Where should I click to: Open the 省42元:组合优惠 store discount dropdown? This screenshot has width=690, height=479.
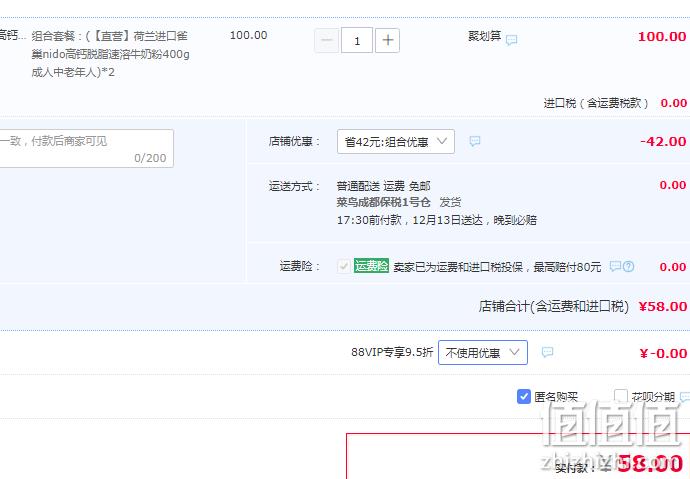[x=396, y=142]
